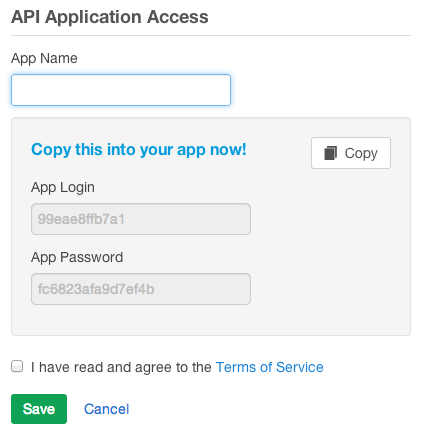Click the Copy button
This screenshot has height=432, width=426.
coord(351,153)
